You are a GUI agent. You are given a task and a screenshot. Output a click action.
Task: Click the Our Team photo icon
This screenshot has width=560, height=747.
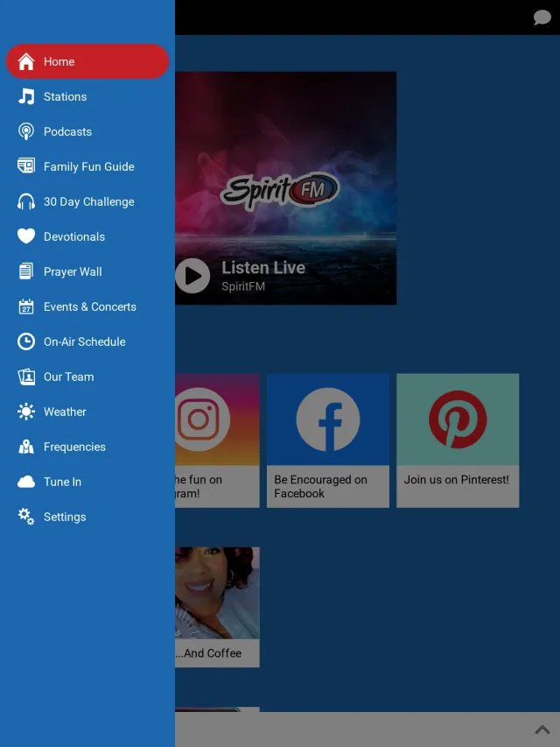[26, 377]
